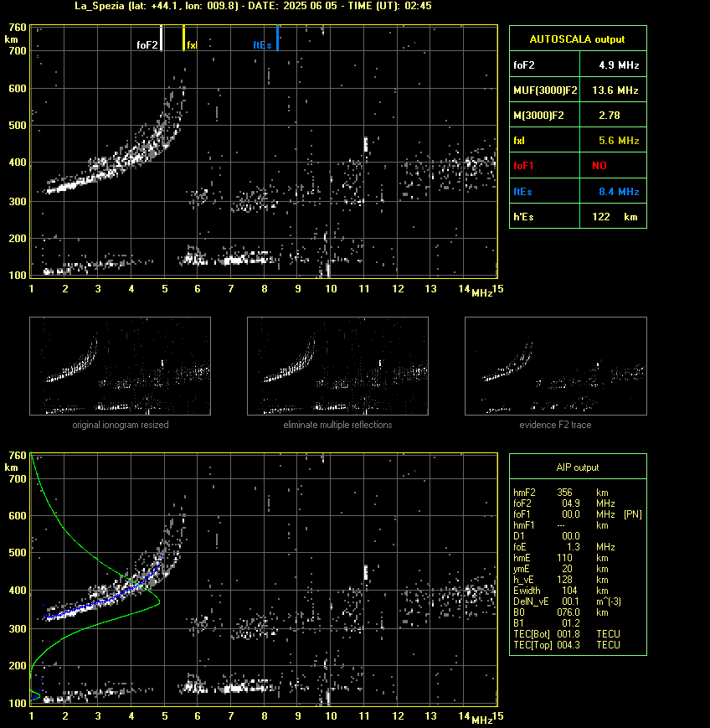Select the blue ftEs frequency marker
This screenshot has width=710, height=728.
277,38
